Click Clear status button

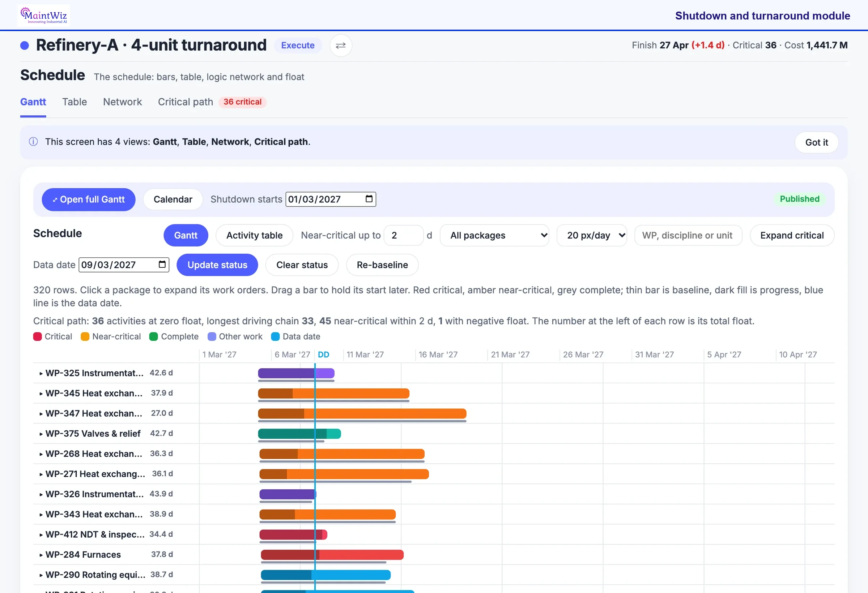302,265
